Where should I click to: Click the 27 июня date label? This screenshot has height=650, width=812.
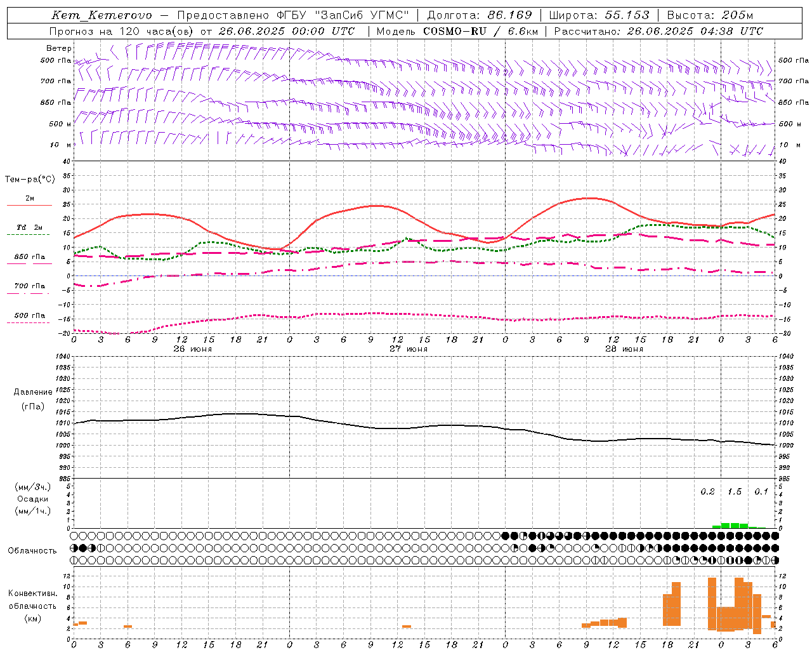pyautogui.click(x=408, y=348)
